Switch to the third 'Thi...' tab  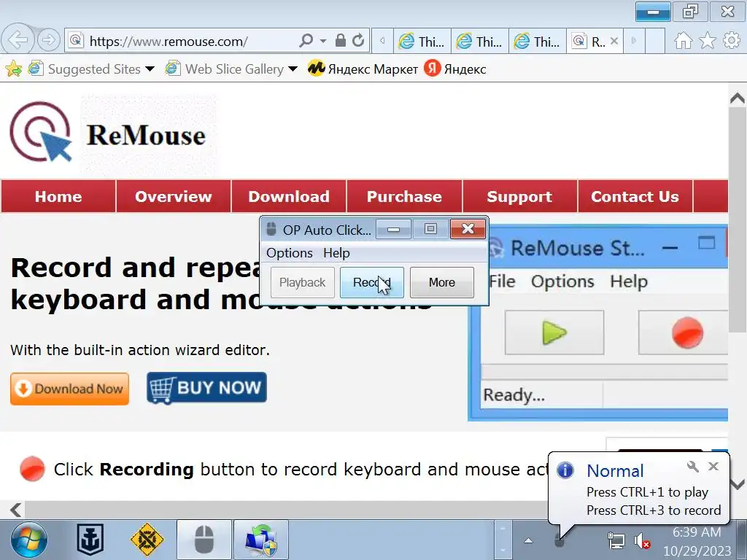click(x=538, y=42)
